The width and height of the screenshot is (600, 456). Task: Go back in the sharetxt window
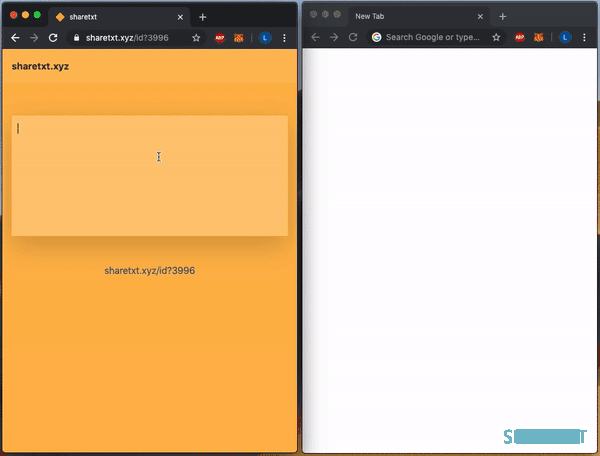15,38
